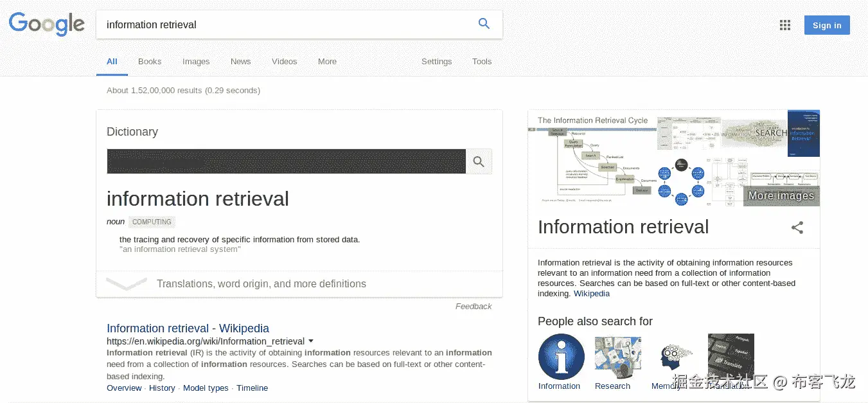The width and height of the screenshot is (868, 403).
Task: Click the Sign in button
Action: 827,25
